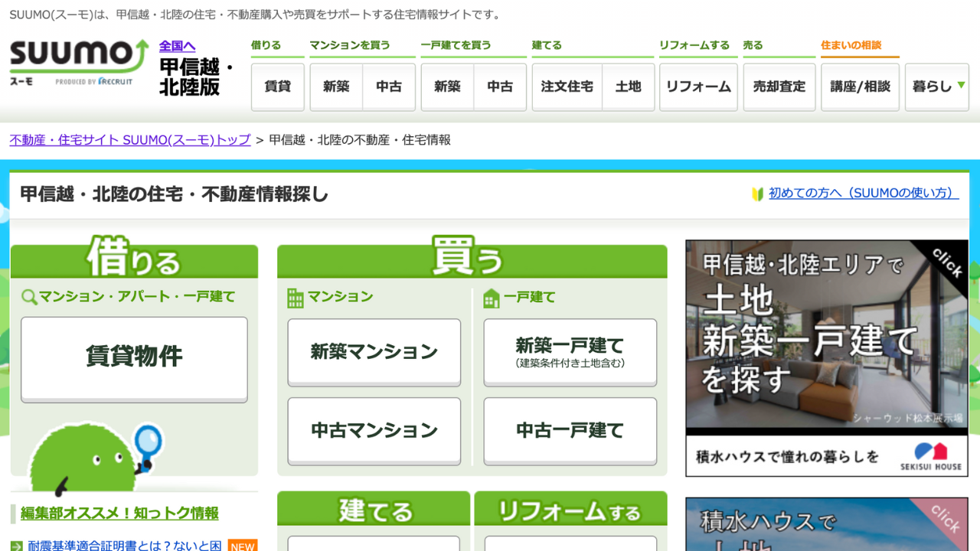Click the 甲信越・北陸の住宅・不動産情報探し heading
Viewport: 980px width, 551px height.
[175, 194]
